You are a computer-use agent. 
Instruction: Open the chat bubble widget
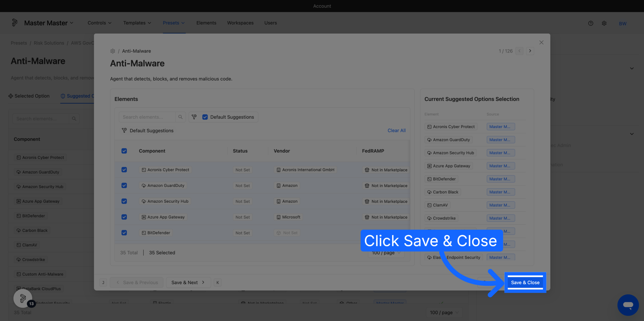[628, 305]
